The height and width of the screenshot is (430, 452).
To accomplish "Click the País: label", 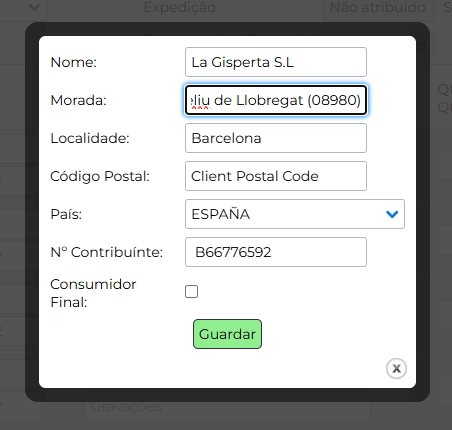I will pos(66,214).
